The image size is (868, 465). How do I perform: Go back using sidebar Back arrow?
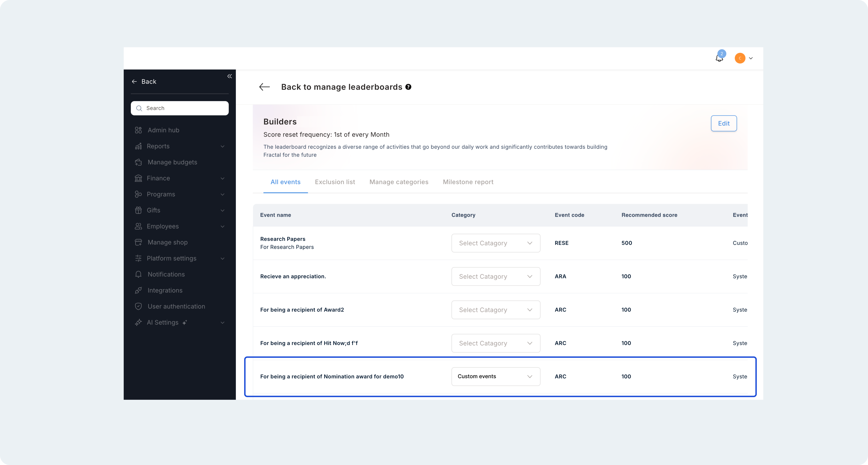[134, 82]
